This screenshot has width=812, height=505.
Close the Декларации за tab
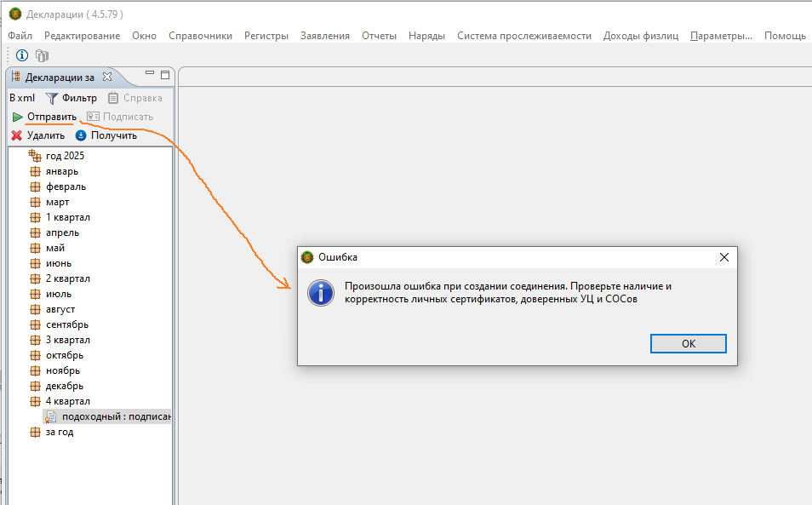coord(107,77)
